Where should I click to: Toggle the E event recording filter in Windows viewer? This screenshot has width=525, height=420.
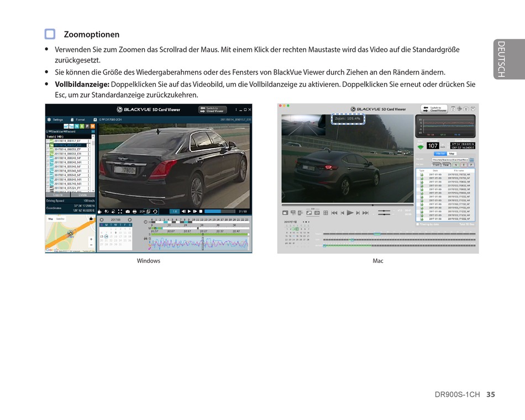point(82,126)
